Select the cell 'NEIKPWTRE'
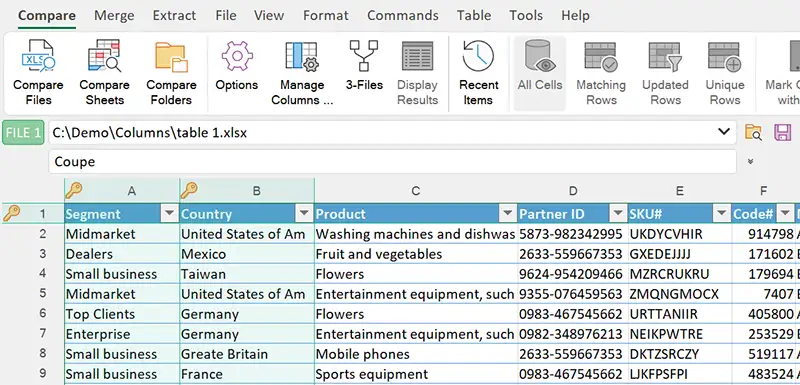 680,334
